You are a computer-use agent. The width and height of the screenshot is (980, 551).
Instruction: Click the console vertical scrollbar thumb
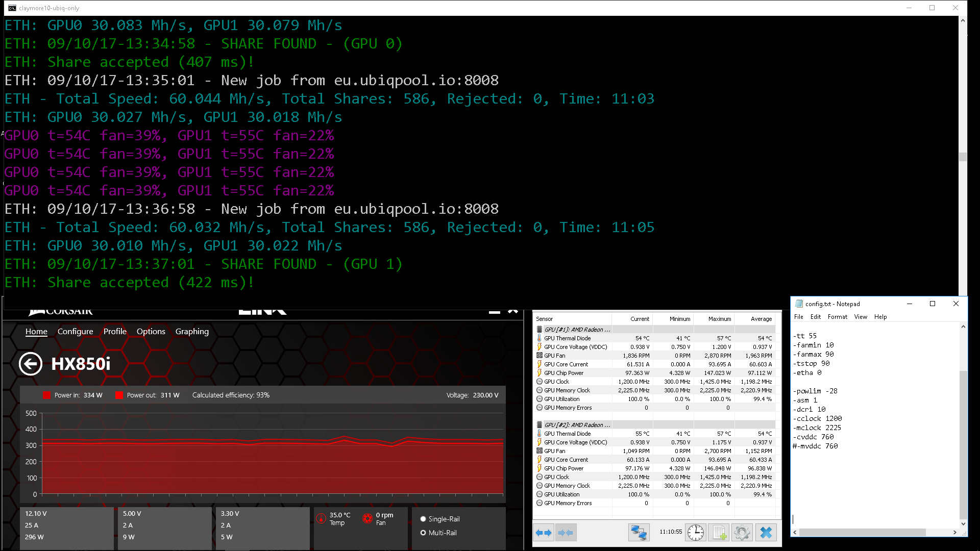click(x=963, y=157)
